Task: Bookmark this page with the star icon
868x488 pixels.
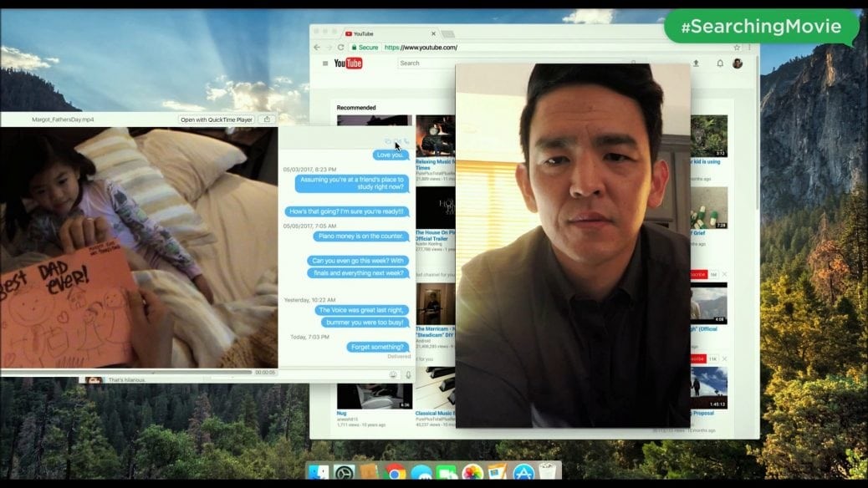Action: 737,48
